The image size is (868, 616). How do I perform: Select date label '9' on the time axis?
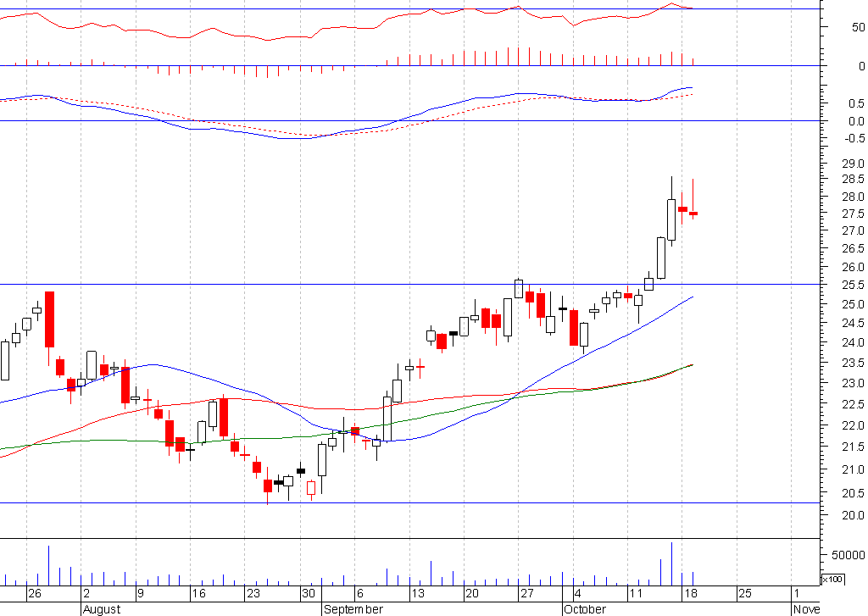[141, 594]
